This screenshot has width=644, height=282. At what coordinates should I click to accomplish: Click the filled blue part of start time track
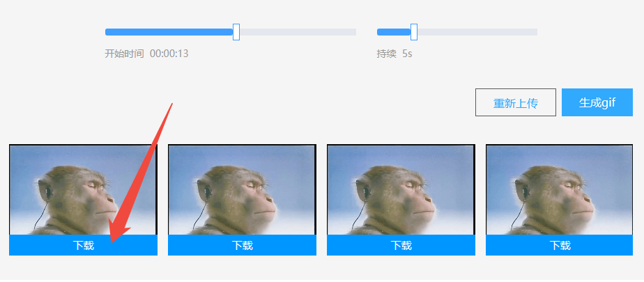click(169, 32)
